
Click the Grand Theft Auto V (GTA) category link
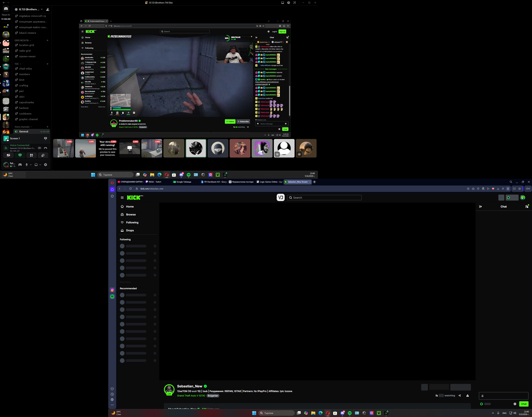191,396
